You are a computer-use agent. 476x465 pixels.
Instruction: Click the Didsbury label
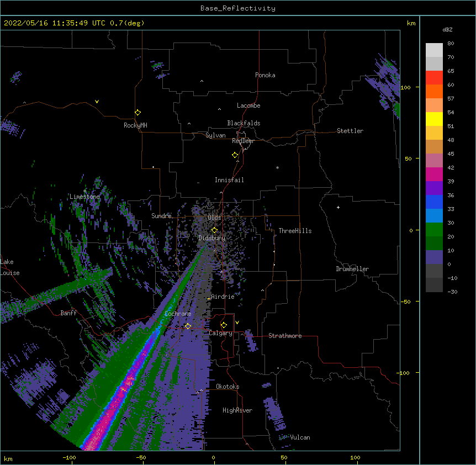[212, 238]
